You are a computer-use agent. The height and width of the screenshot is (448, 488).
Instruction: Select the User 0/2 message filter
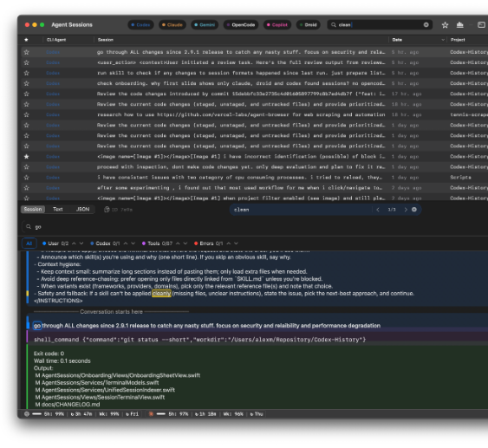pyautogui.click(x=55, y=243)
